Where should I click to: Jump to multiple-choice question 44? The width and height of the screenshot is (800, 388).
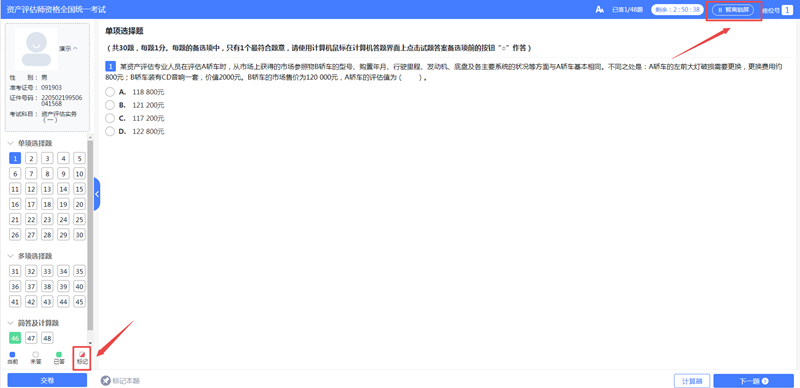pos(63,302)
